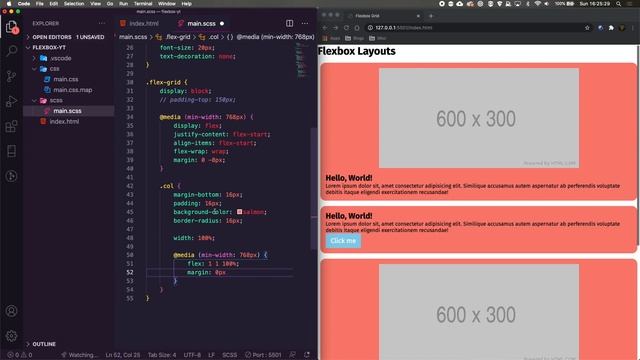Click macOS Wi-Fi menu bar icon
This screenshot has height=360, width=640.
point(537,4)
